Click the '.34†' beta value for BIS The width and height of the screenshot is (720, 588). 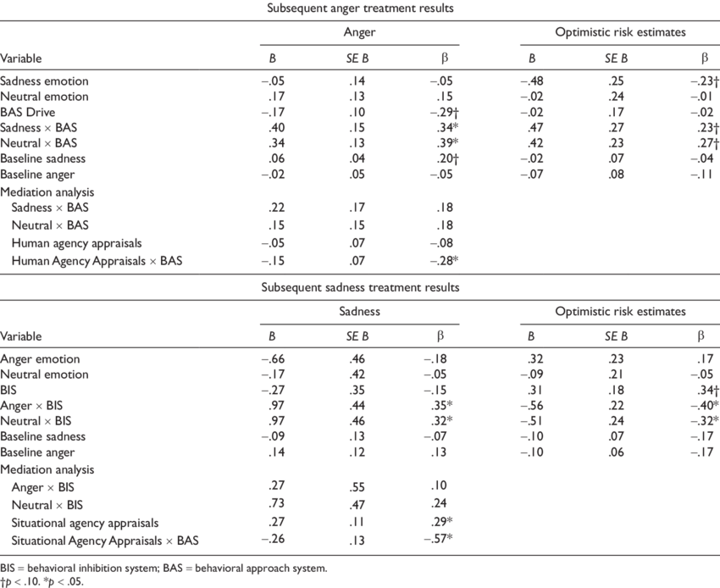707,391
